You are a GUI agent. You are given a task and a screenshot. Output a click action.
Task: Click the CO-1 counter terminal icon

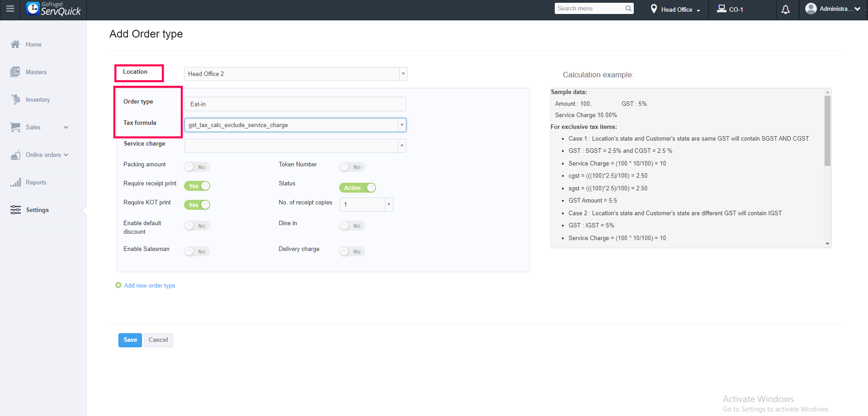point(722,9)
